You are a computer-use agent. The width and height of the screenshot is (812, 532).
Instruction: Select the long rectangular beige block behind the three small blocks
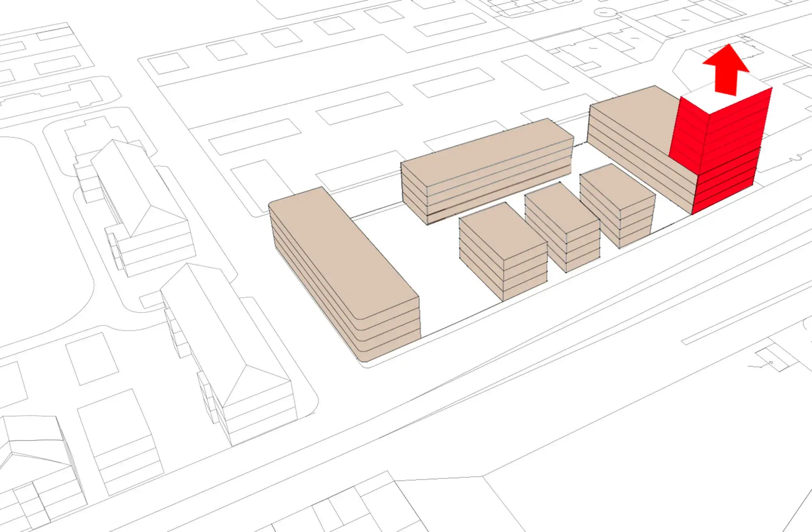(x=487, y=170)
